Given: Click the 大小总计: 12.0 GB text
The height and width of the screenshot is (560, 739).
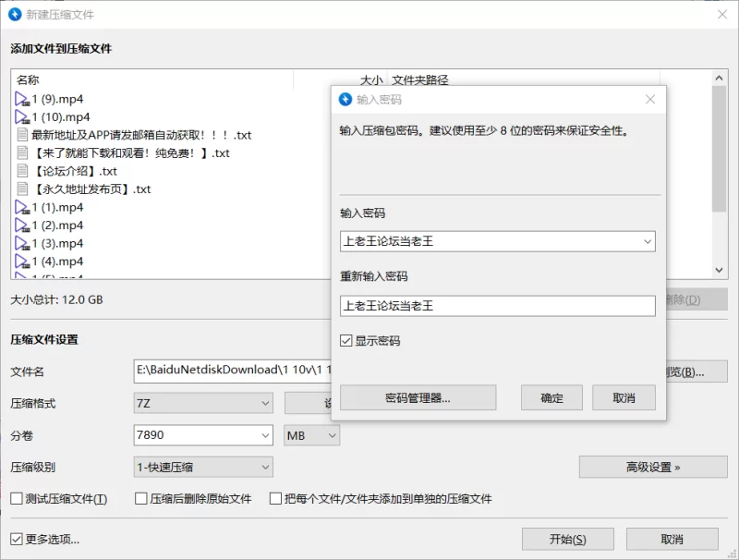Looking at the screenshot, I should (56, 299).
